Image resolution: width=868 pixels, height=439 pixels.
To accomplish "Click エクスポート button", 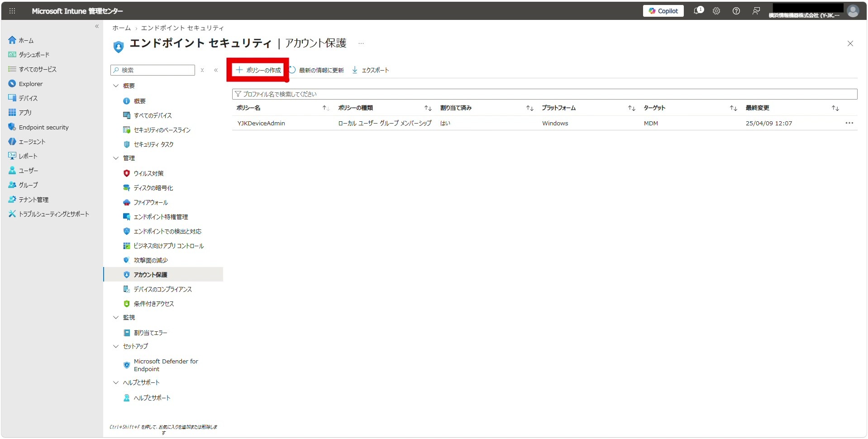I will [370, 70].
